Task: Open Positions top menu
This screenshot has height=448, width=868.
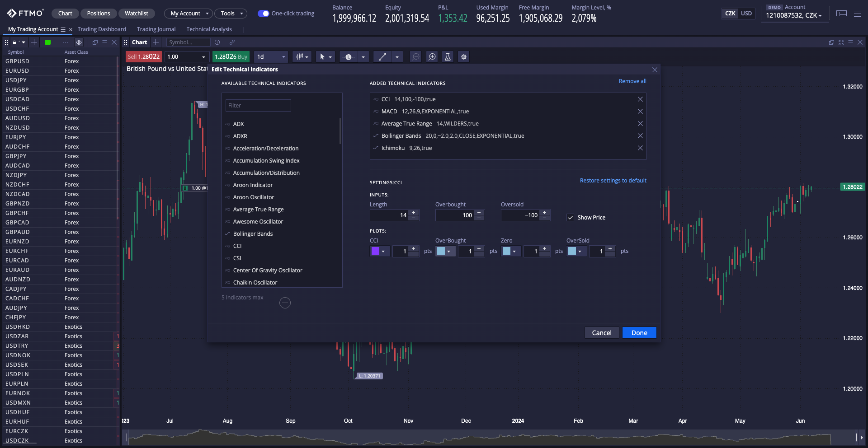Action: (99, 14)
